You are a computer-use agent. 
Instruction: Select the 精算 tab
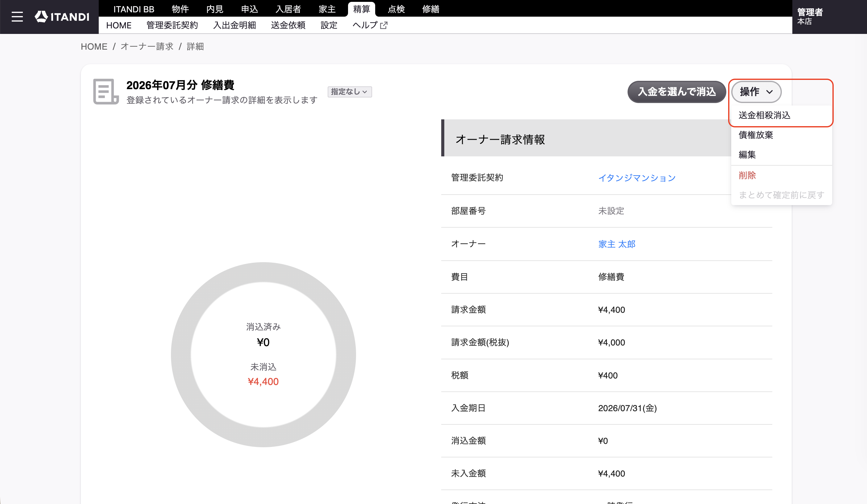362,9
